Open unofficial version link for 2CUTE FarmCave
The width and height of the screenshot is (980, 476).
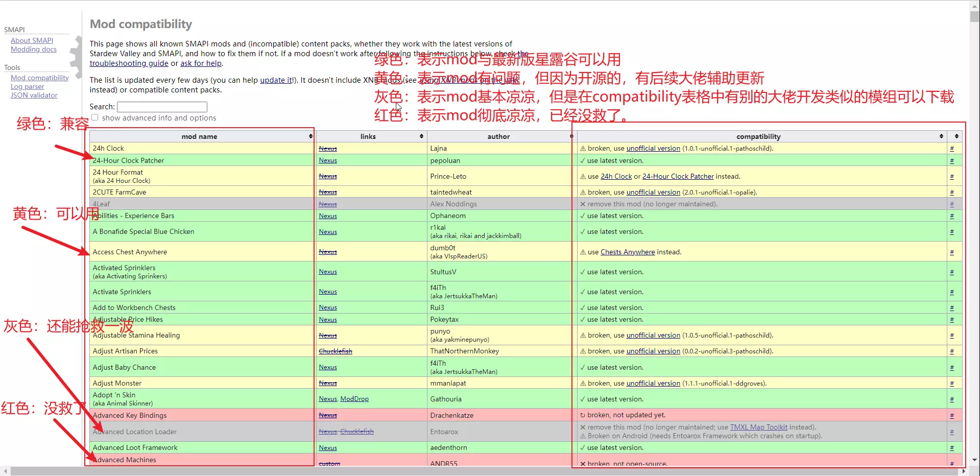[653, 193]
